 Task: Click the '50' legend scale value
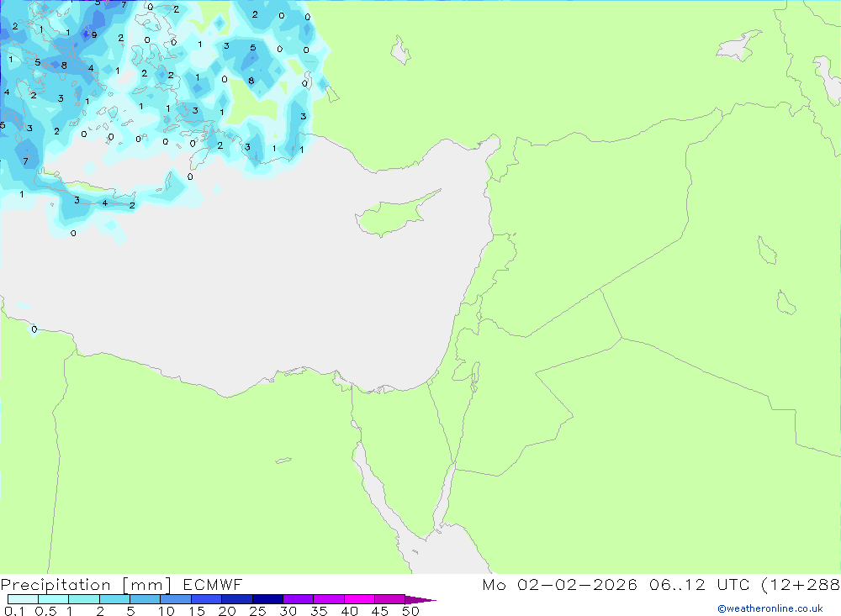pos(410,611)
